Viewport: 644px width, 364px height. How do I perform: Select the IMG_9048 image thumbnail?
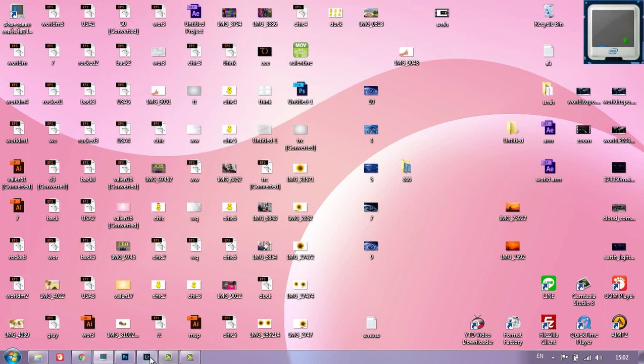coord(407,54)
